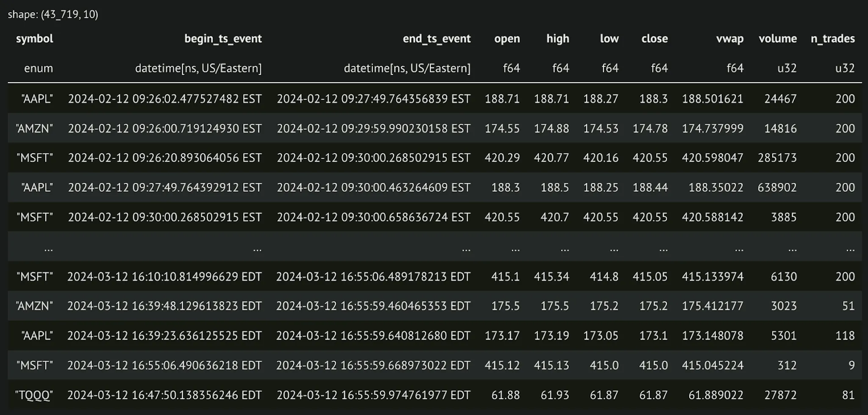The image size is (868, 415).
Task: Select n_trades value 118
Action: pos(845,335)
